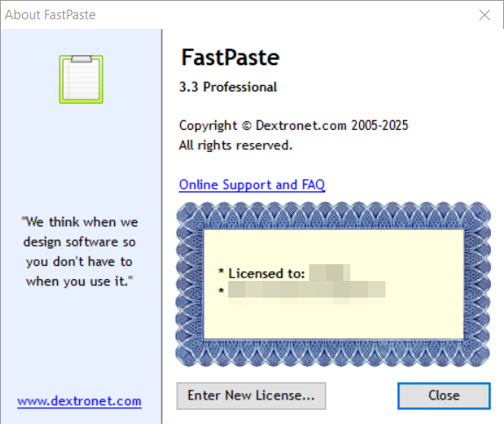Click the All rights reserved text

(x=235, y=146)
